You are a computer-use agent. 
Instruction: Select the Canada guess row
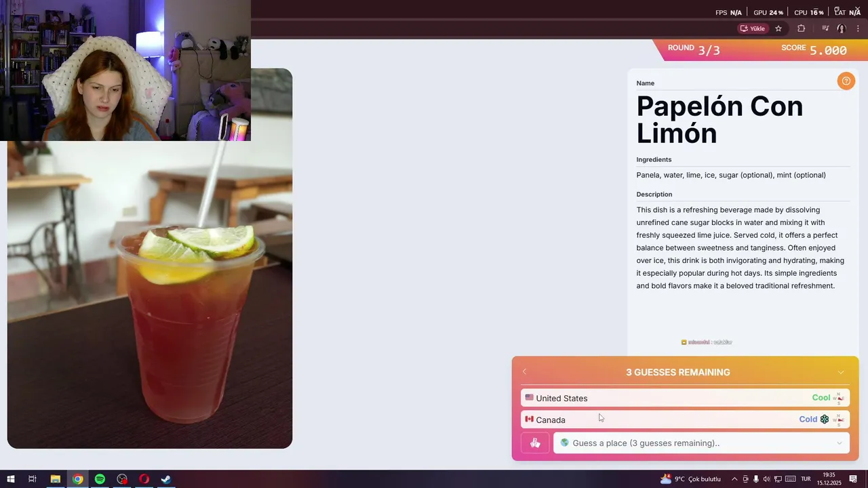(x=685, y=420)
